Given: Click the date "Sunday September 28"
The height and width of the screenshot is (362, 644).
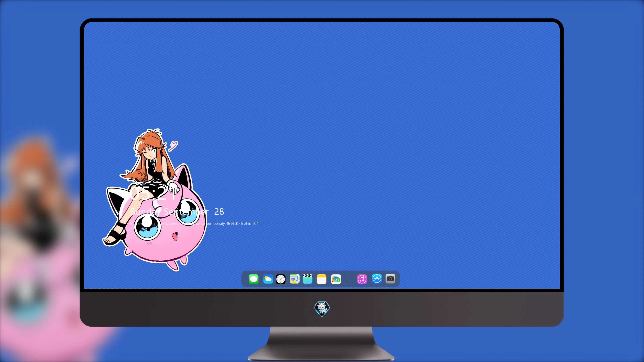Looking at the screenshot, I should click(x=177, y=212).
